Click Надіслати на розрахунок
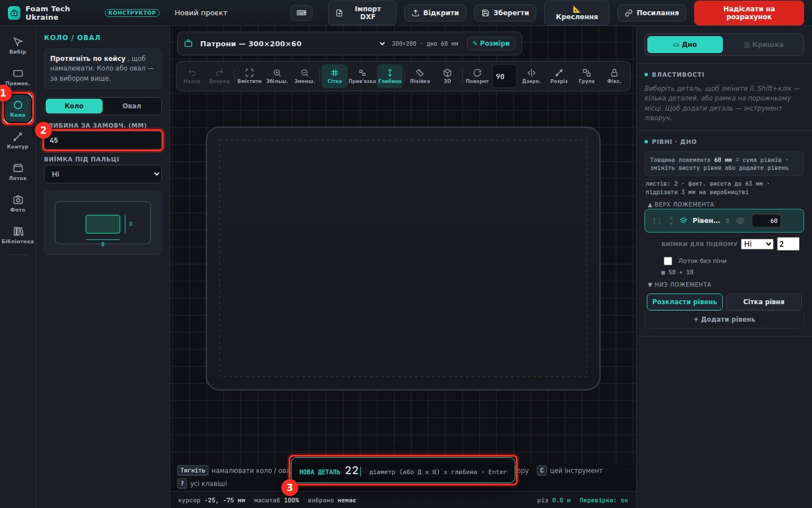This screenshot has width=812, height=508. [x=749, y=13]
